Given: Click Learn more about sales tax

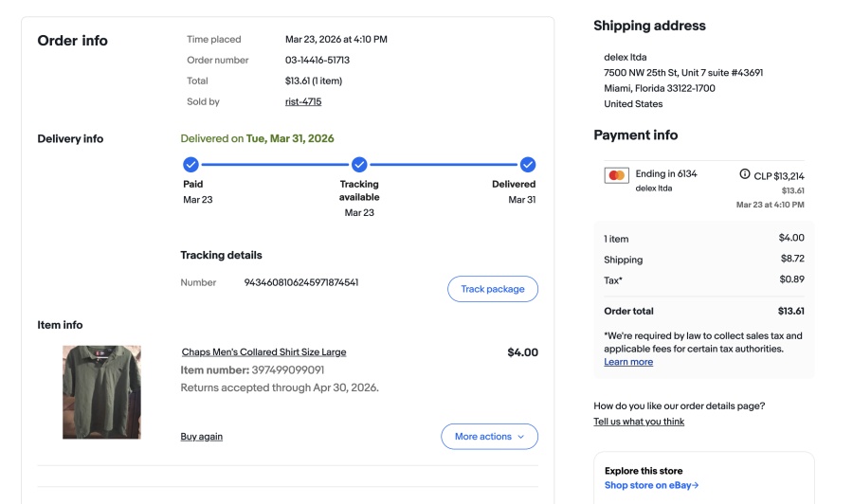Looking at the screenshot, I should point(628,362).
